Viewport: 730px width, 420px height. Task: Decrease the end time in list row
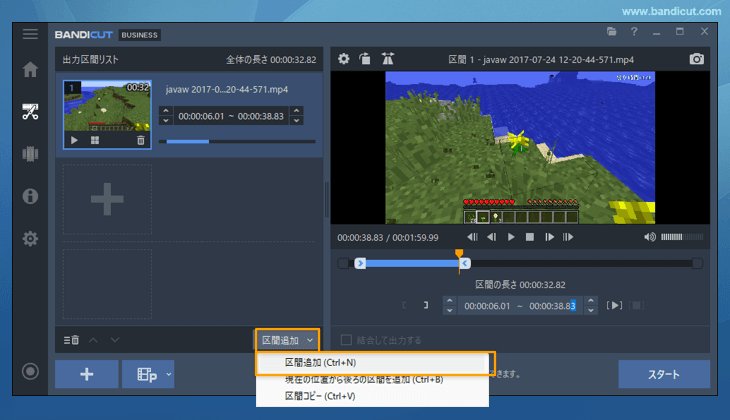[x=297, y=121]
